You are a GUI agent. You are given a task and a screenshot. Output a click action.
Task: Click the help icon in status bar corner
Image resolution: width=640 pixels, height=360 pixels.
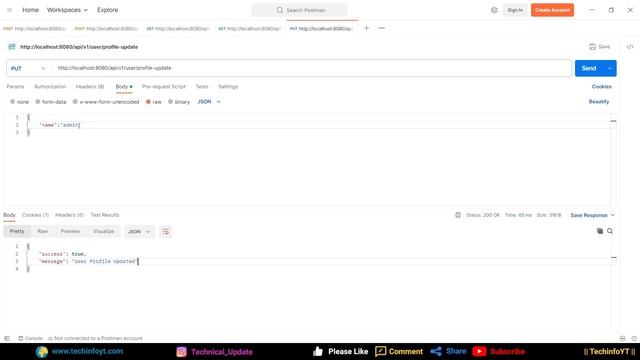pyautogui.click(x=634, y=338)
